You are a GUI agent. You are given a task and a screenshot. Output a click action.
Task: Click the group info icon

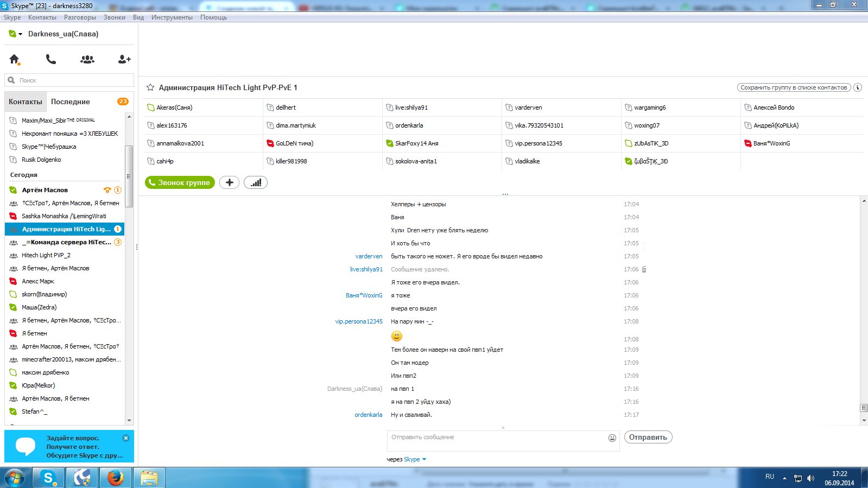click(858, 87)
